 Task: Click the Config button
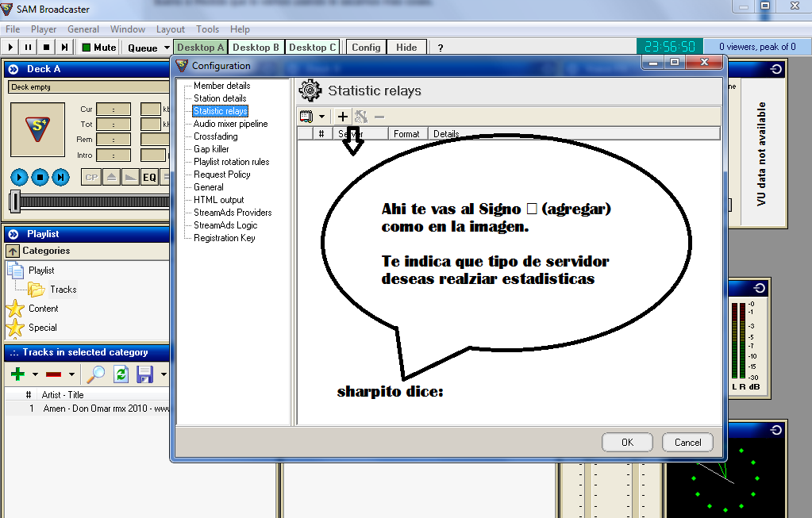(366, 47)
